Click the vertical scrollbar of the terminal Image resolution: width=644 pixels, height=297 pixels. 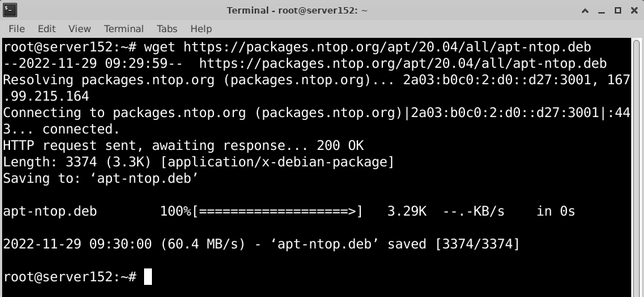click(637, 168)
